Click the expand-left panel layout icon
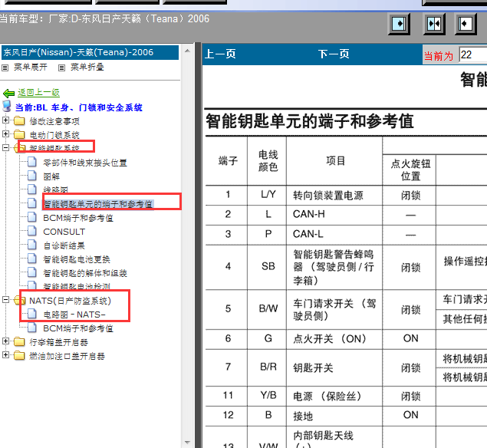The height and width of the screenshot is (448, 487). click(466, 24)
